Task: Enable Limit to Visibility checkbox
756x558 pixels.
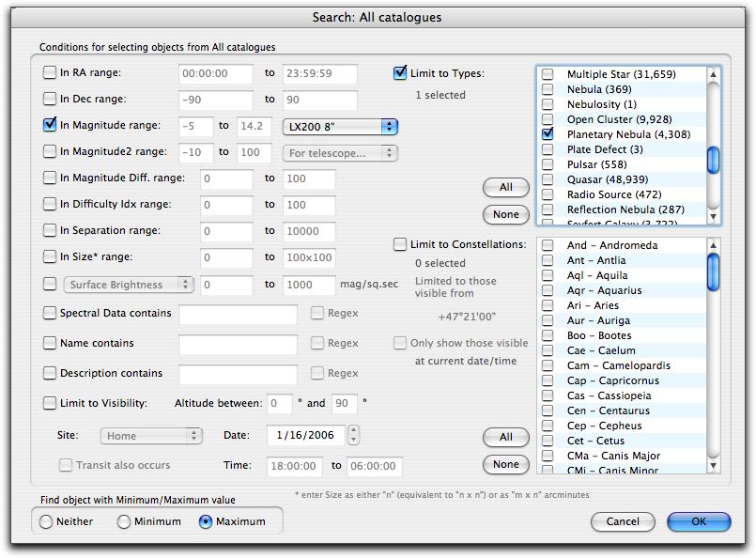Action: (50, 404)
